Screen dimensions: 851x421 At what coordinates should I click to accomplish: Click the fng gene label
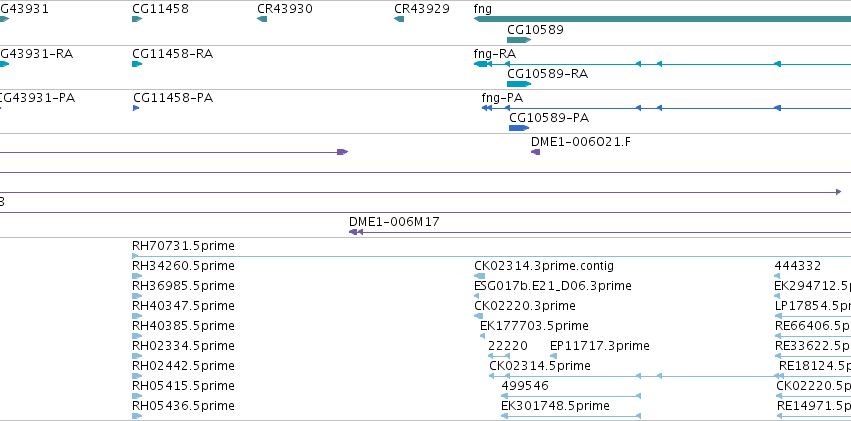482,9
